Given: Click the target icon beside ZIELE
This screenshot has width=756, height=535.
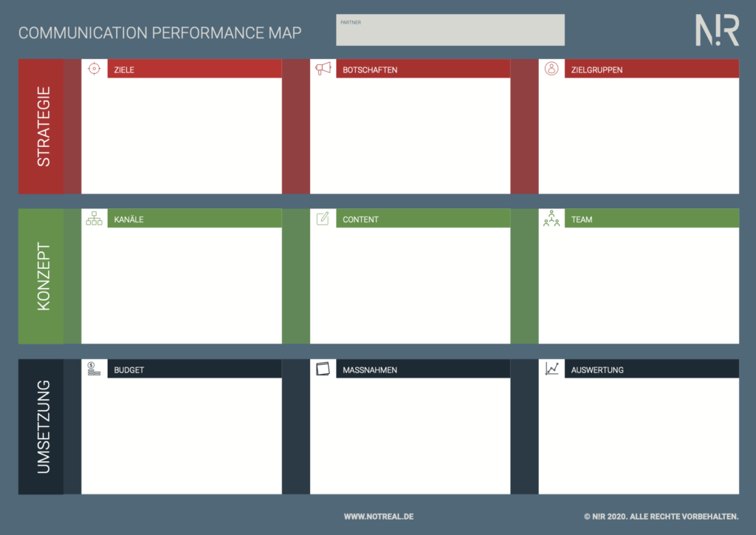Looking at the screenshot, I should (x=94, y=69).
